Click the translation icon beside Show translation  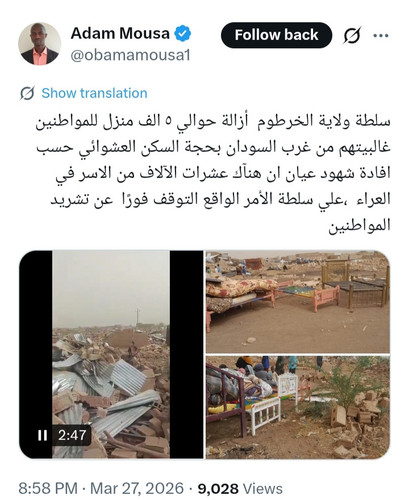click(x=27, y=93)
